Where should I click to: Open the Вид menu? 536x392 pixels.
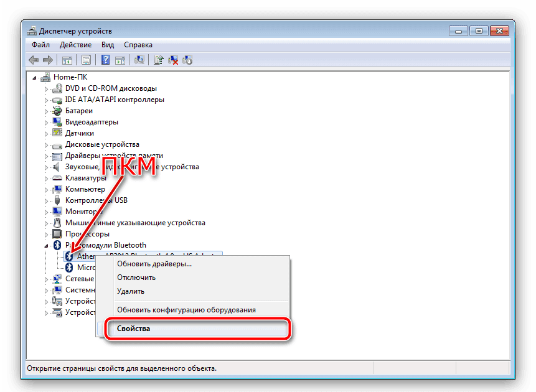108,45
